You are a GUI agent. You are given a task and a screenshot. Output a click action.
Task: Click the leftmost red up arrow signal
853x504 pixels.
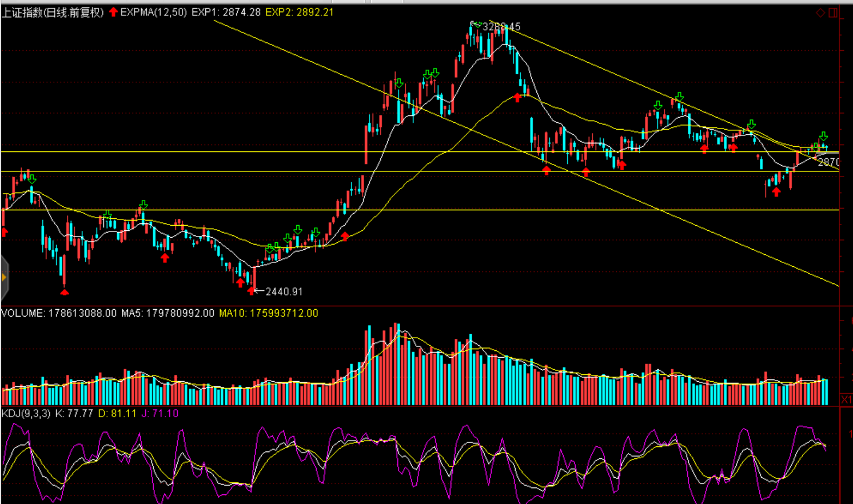(x=5, y=231)
